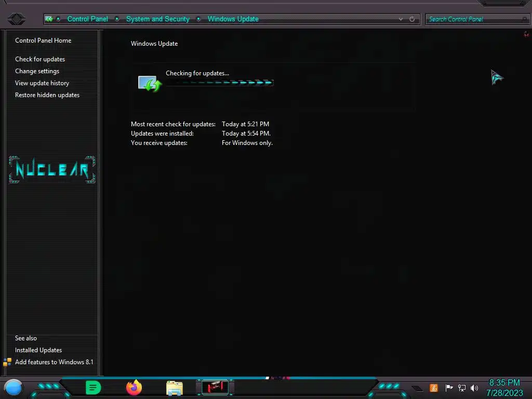The height and width of the screenshot is (399, 532).
Task: Refresh the address bar
Action: pos(412,19)
